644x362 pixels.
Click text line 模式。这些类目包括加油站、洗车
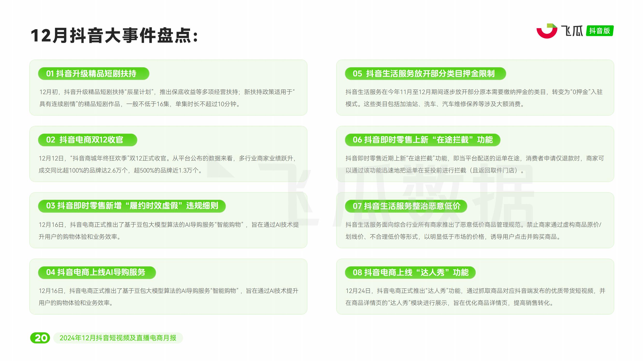435,104
